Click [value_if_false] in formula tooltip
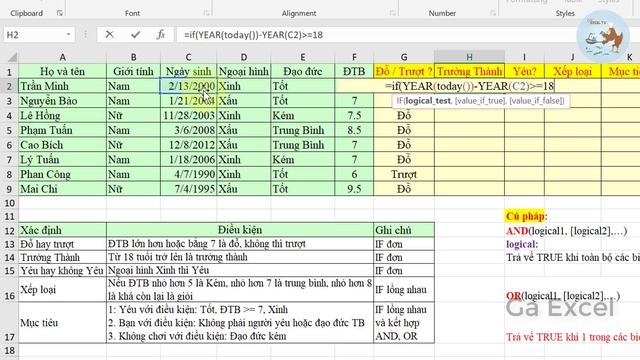The height and width of the screenshot is (360, 640). [x=536, y=100]
